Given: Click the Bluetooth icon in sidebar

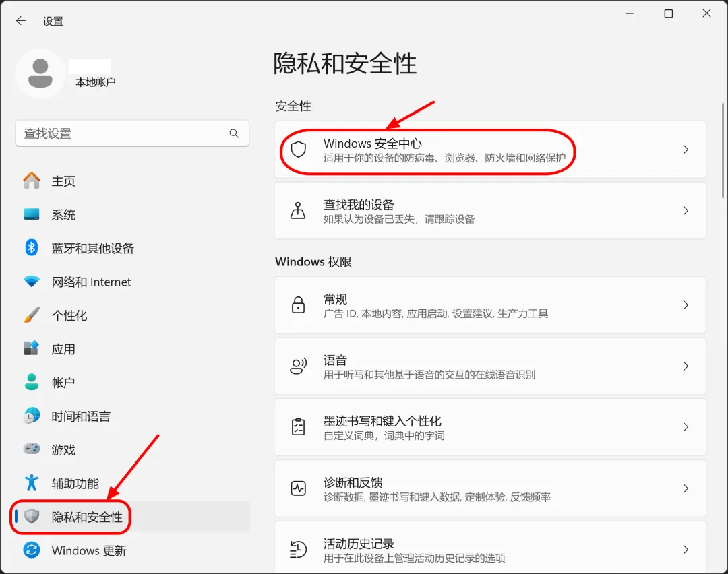Looking at the screenshot, I should 32,248.
